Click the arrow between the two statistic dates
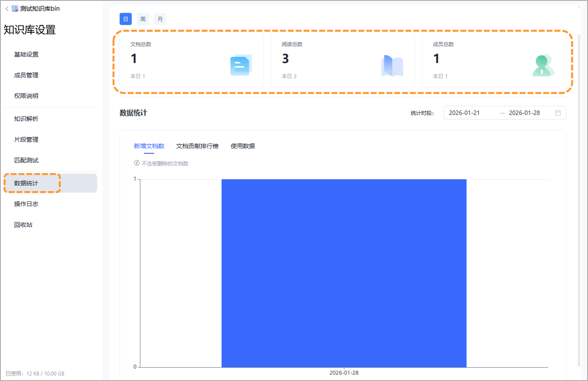This screenshot has height=381, width=588. (x=502, y=113)
